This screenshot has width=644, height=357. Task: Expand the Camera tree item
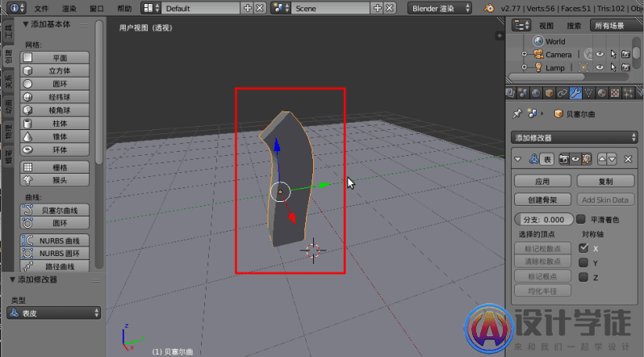(x=524, y=54)
